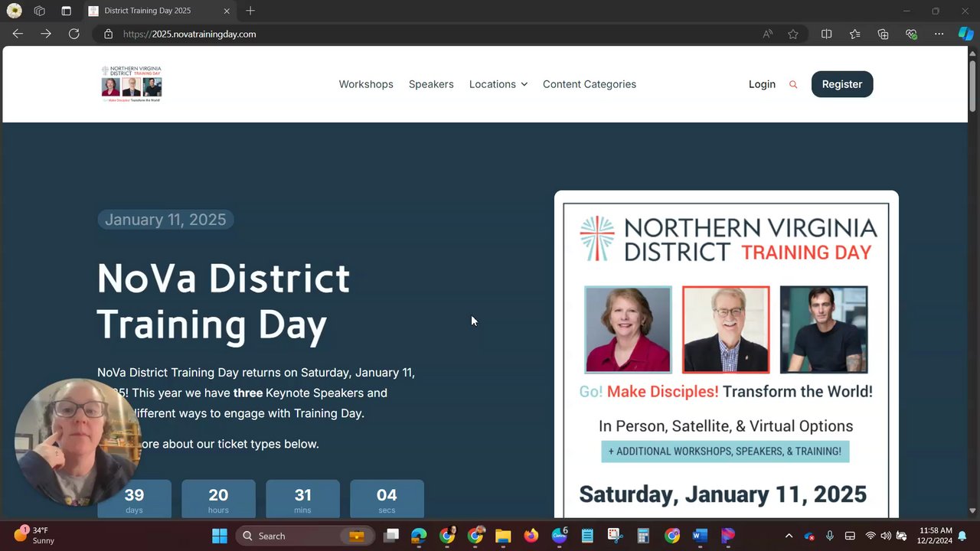This screenshot has width=980, height=551.
Task: Click the Training Day event flyer image
Action: 727,354
